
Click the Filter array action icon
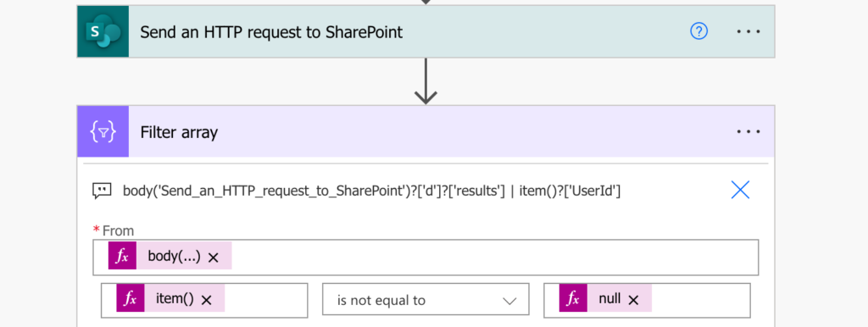(x=103, y=131)
